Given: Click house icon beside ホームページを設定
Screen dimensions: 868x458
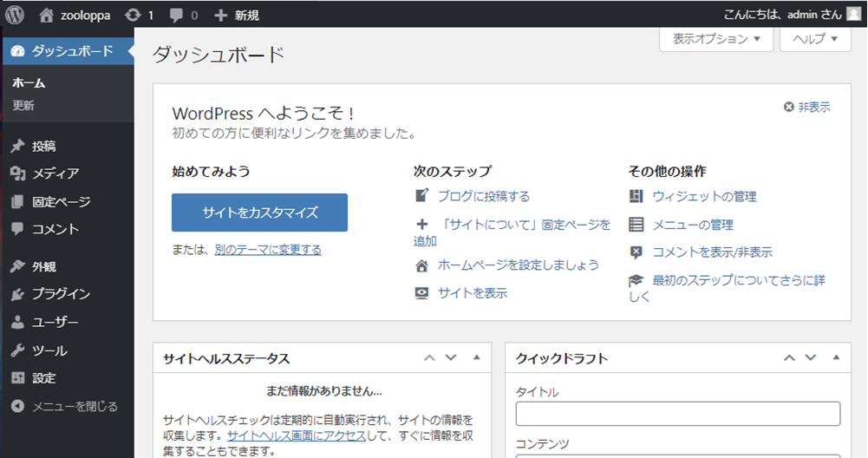Looking at the screenshot, I should coord(421,265).
